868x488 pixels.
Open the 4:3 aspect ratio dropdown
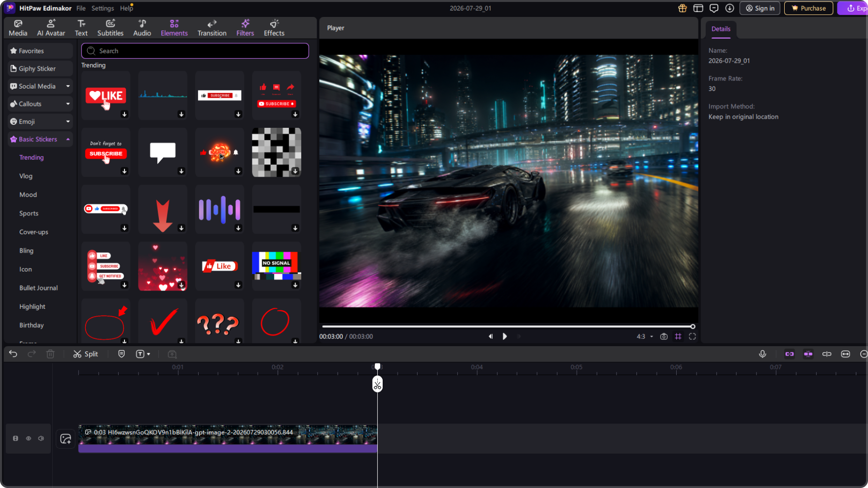[x=645, y=336]
